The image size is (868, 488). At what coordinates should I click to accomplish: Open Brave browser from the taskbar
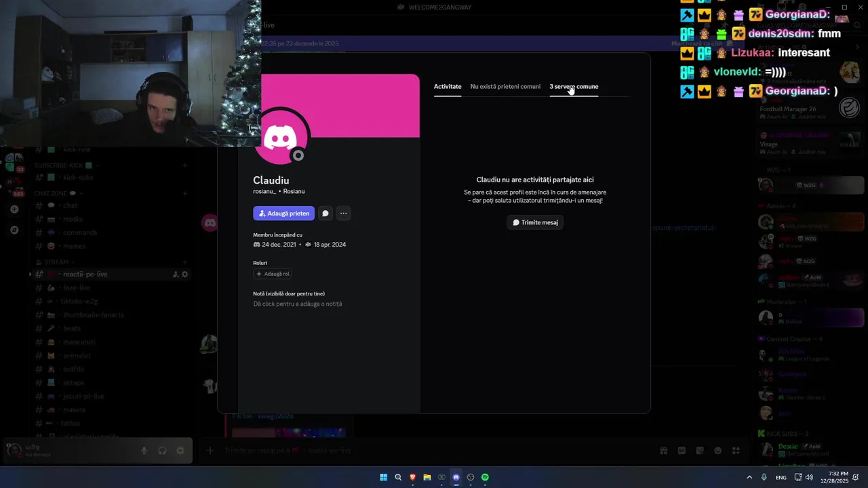(412, 477)
